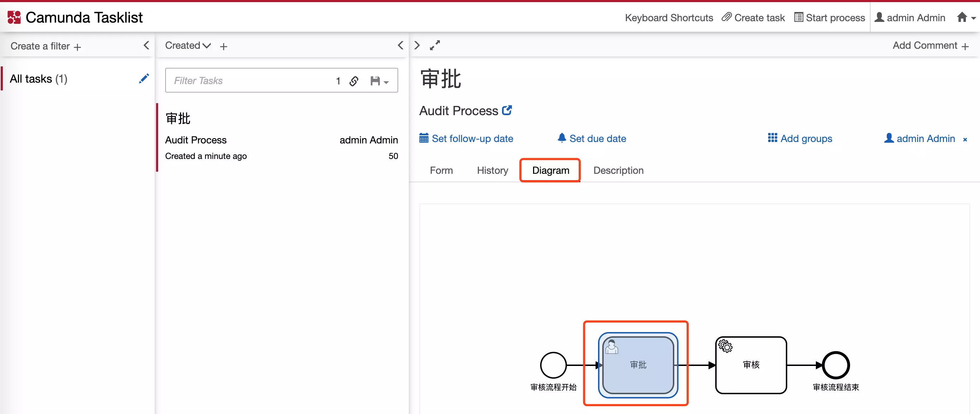Open the Form tab
This screenshot has width=980, height=414.
click(x=441, y=170)
